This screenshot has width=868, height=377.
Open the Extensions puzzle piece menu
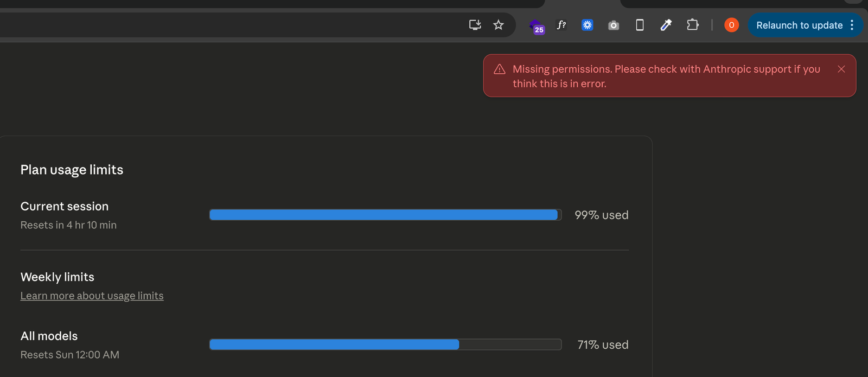692,25
